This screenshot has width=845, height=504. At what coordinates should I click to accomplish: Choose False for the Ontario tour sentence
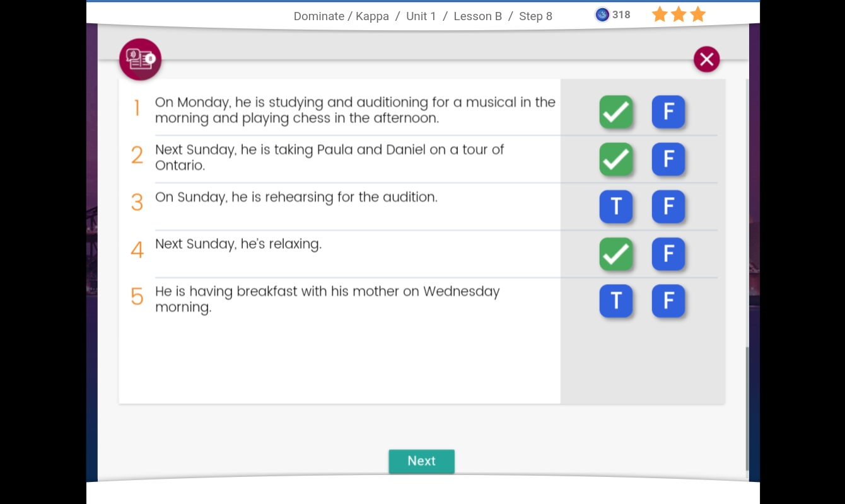668,159
